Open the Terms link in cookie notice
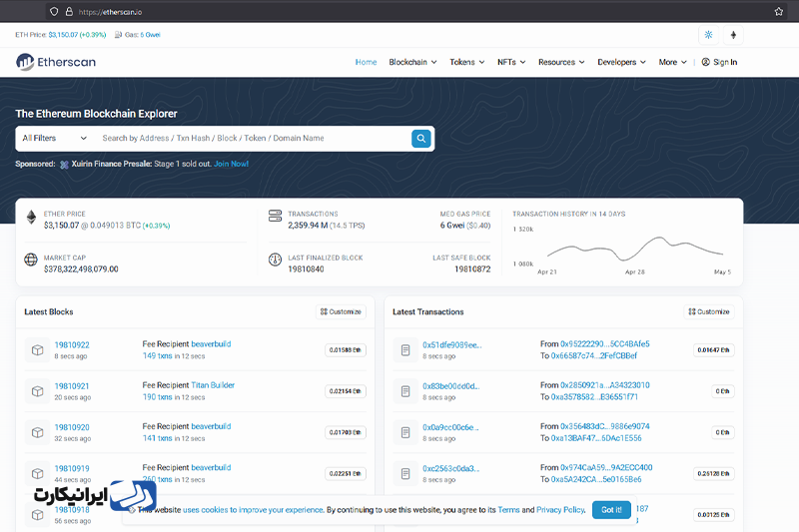Viewport: 799px width, 532px height. tap(508, 510)
